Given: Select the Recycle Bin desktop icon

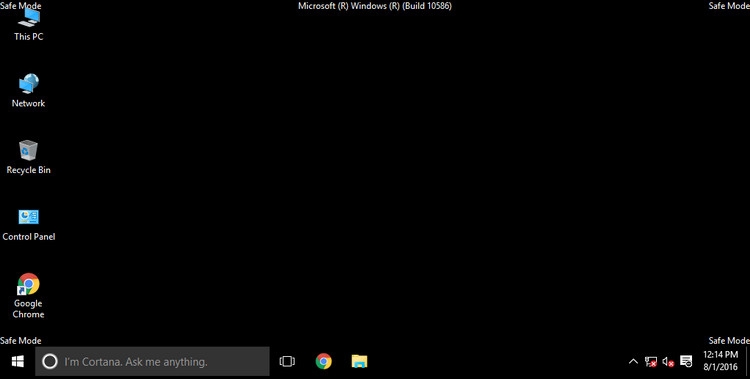Looking at the screenshot, I should [x=29, y=157].
